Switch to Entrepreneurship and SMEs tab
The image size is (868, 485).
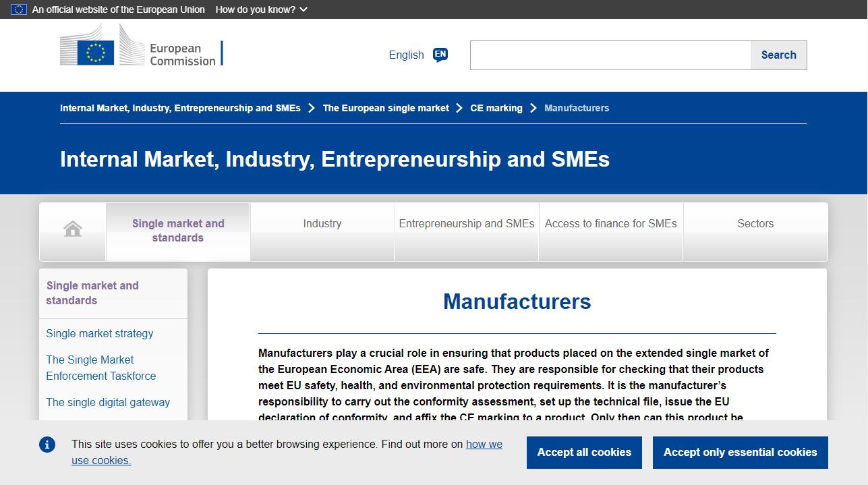click(x=466, y=224)
